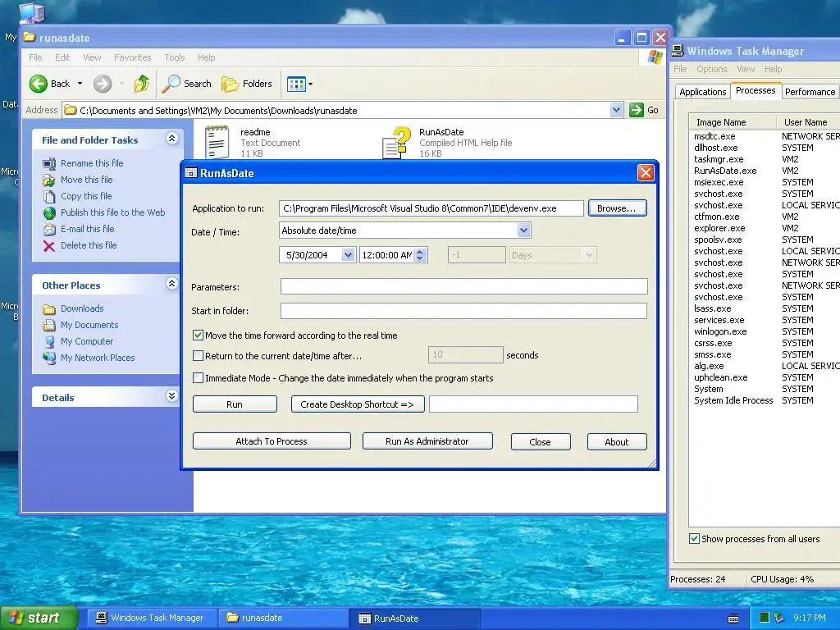Open the Back button history dropdown arrow

80,84
